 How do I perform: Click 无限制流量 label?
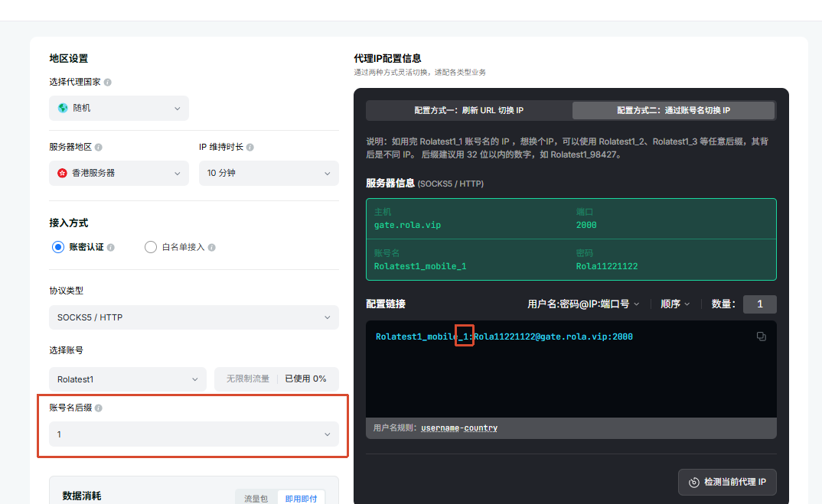click(x=247, y=379)
